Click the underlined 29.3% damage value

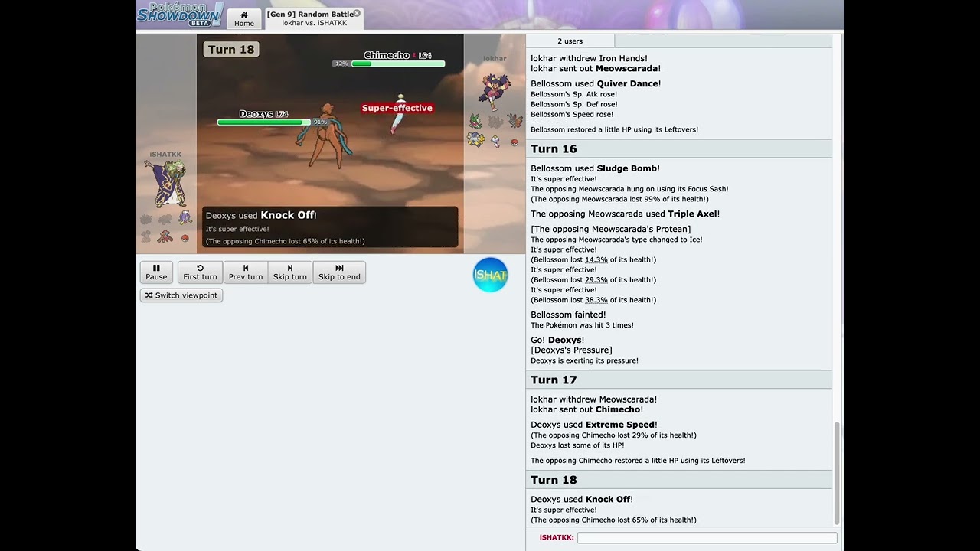596,280
